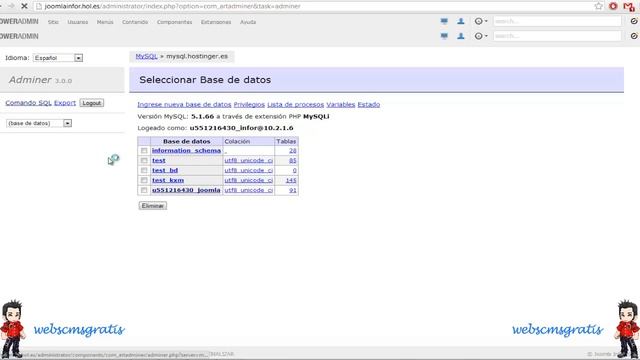Bookmark this page with the star icon
The image size is (640, 360).
pos(598,6)
